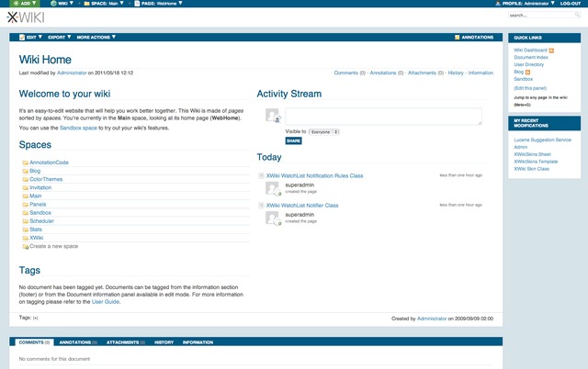
Task: Click the Blog RSS feed icon
Action: 527,72
